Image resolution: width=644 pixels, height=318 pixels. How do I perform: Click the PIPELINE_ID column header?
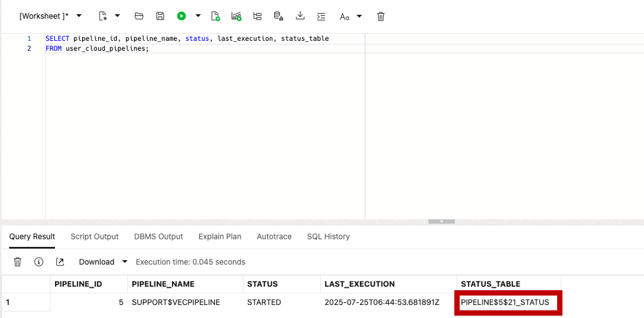[89, 284]
